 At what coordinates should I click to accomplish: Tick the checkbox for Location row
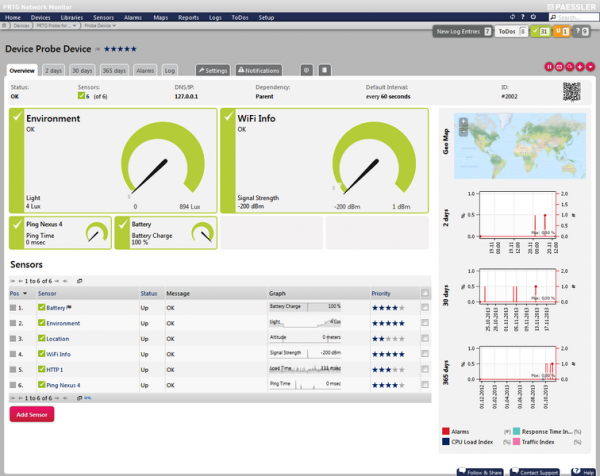click(x=425, y=339)
